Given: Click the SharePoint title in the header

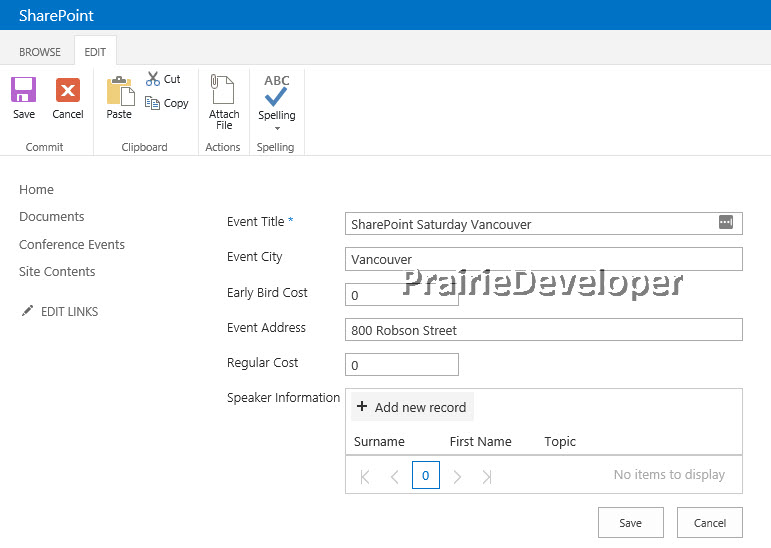Looking at the screenshot, I should click(x=56, y=15).
